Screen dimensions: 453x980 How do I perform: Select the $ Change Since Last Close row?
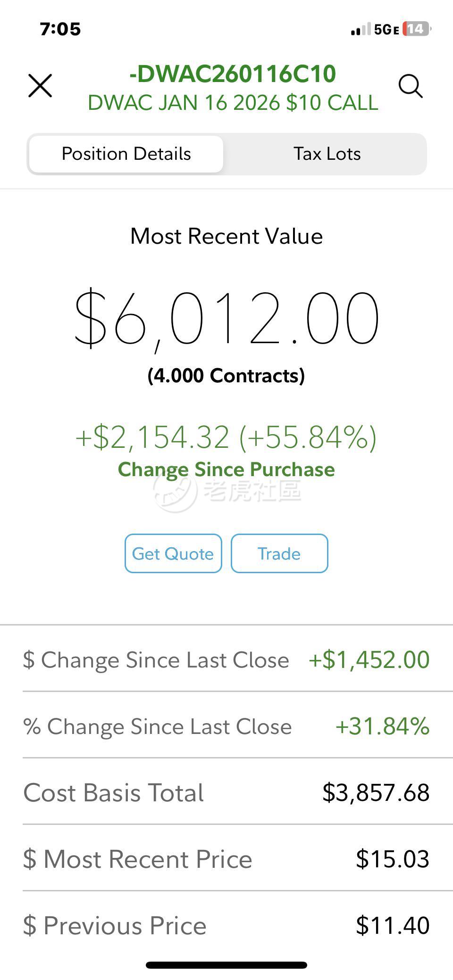(x=226, y=659)
